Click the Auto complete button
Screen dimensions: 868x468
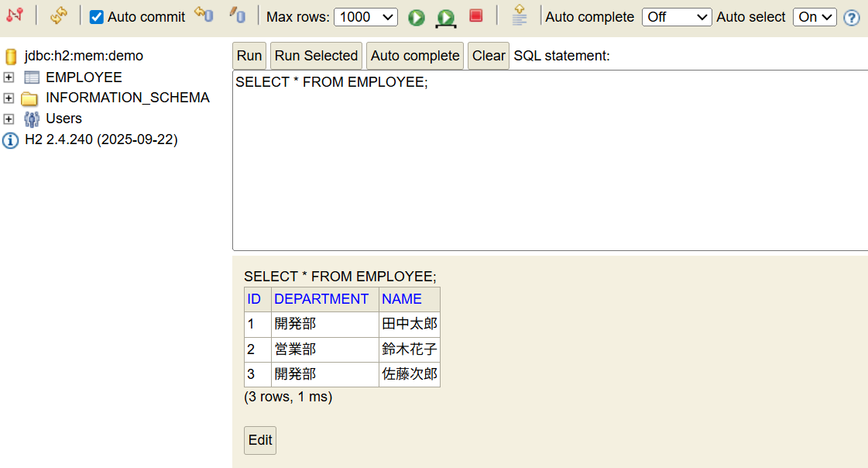click(x=415, y=56)
